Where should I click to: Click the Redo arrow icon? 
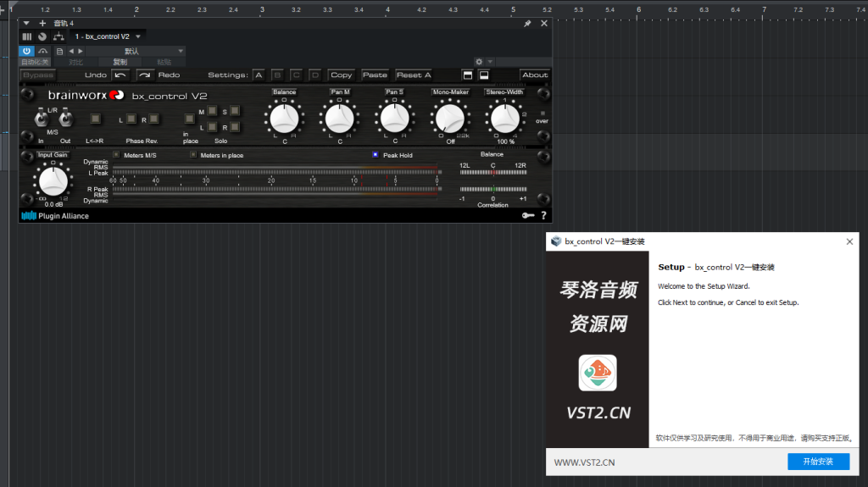click(x=144, y=75)
